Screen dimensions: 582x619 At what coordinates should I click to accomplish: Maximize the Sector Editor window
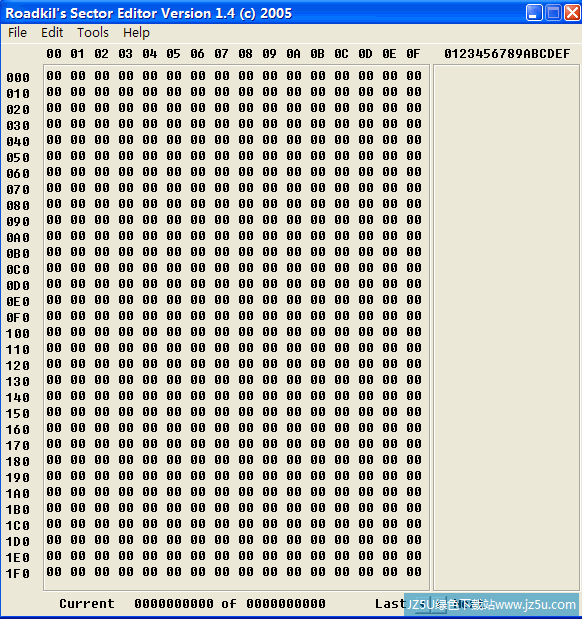coord(553,13)
